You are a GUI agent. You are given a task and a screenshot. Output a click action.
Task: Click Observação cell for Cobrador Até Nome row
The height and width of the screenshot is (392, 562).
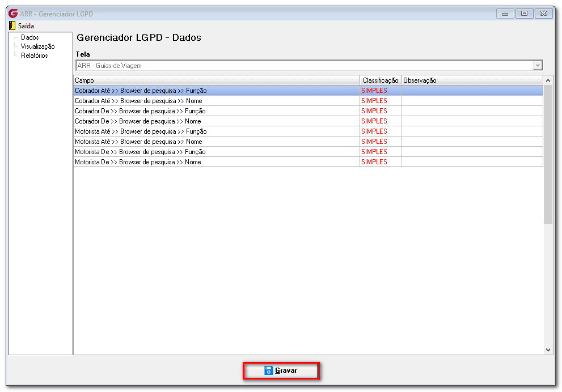472,101
